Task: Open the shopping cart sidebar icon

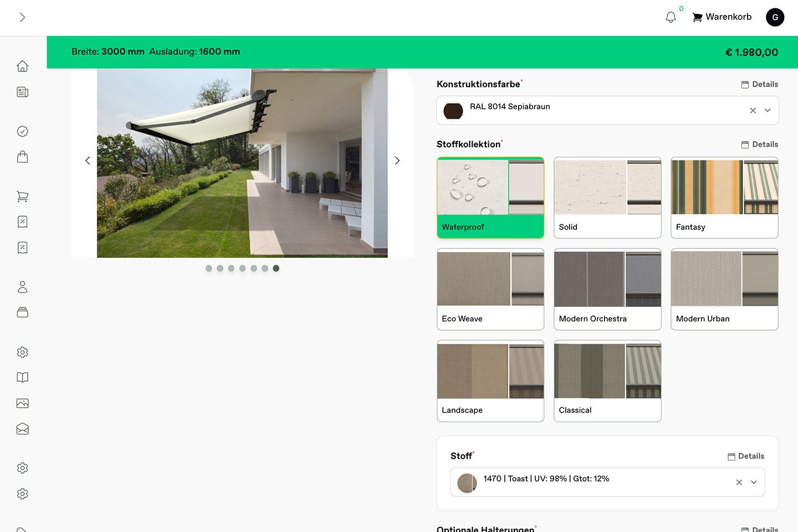Action: [x=22, y=196]
